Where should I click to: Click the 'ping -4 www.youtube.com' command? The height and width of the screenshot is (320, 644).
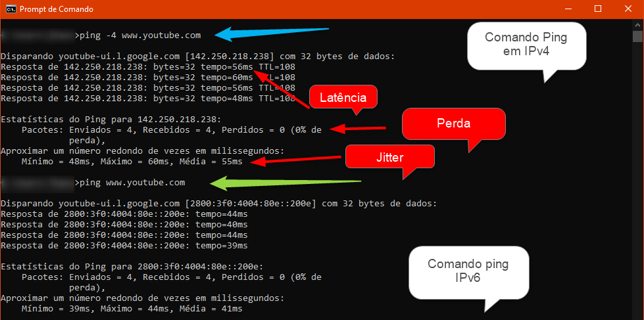pos(141,35)
